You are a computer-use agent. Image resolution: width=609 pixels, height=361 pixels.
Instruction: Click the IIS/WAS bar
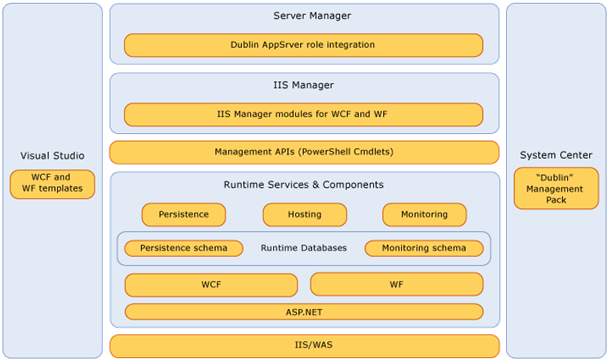coord(304,346)
